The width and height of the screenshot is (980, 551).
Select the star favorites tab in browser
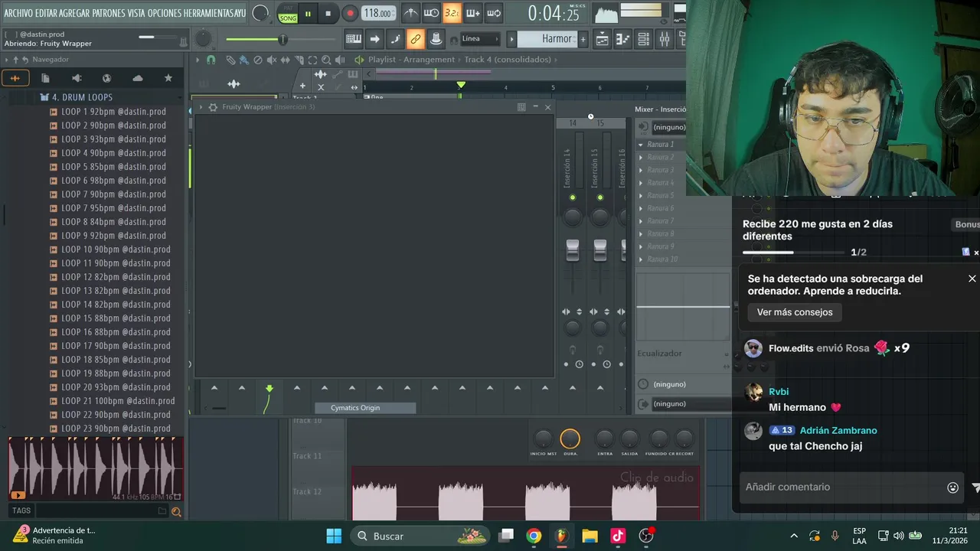coord(168,78)
